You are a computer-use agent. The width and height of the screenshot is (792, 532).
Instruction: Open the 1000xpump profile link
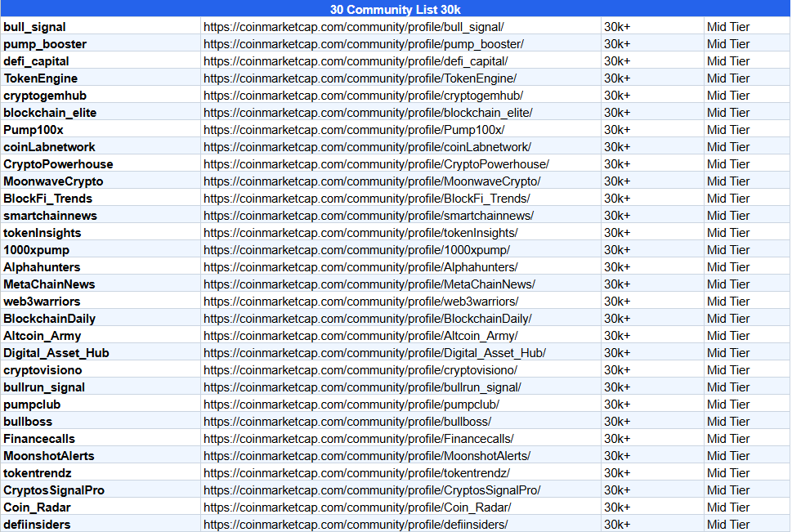coord(356,250)
